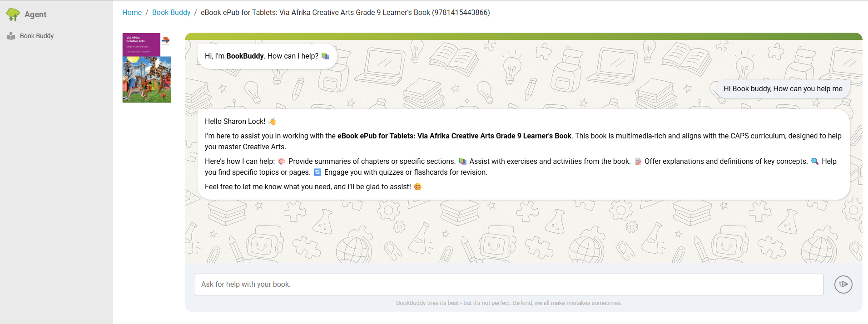Viewport: 868px width, 324px height.
Task: Click the smiling face emoji ending BookBuddy's message
Action: pos(417,187)
